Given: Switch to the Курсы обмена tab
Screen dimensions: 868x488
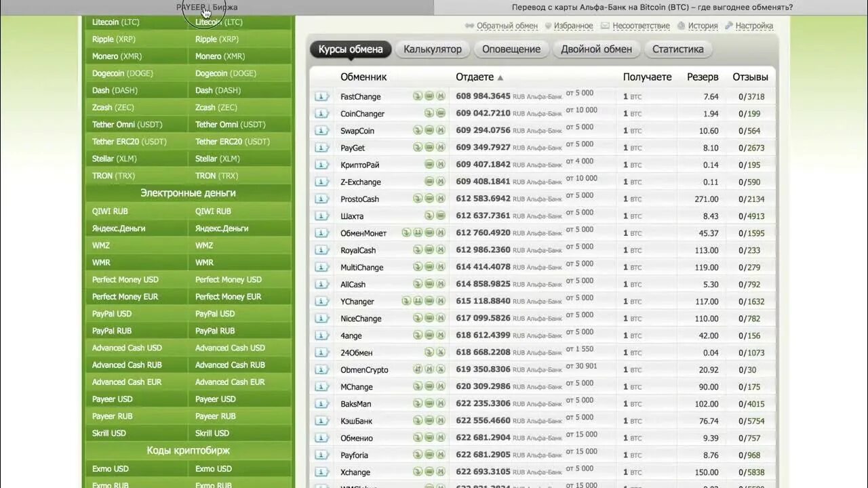Looking at the screenshot, I should 351,49.
